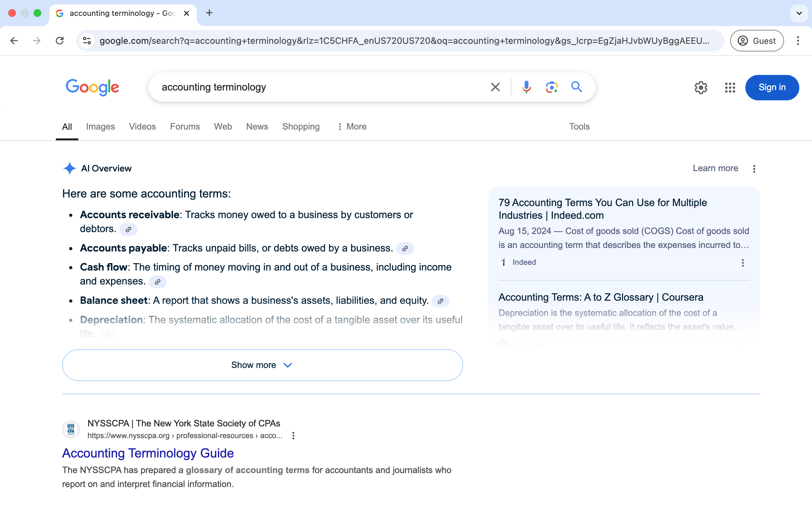Open source link after Accounts payable
The height and width of the screenshot is (508, 812).
(405, 249)
